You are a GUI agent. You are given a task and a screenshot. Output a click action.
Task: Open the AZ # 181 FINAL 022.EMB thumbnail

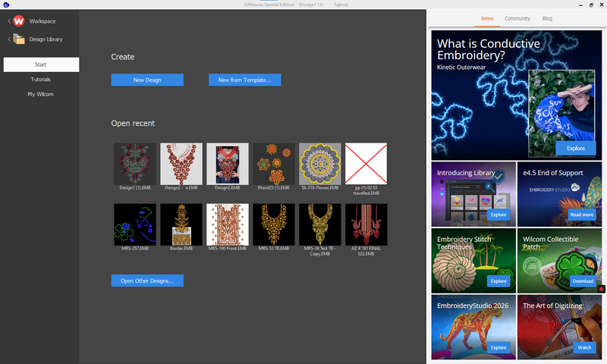[366, 224]
